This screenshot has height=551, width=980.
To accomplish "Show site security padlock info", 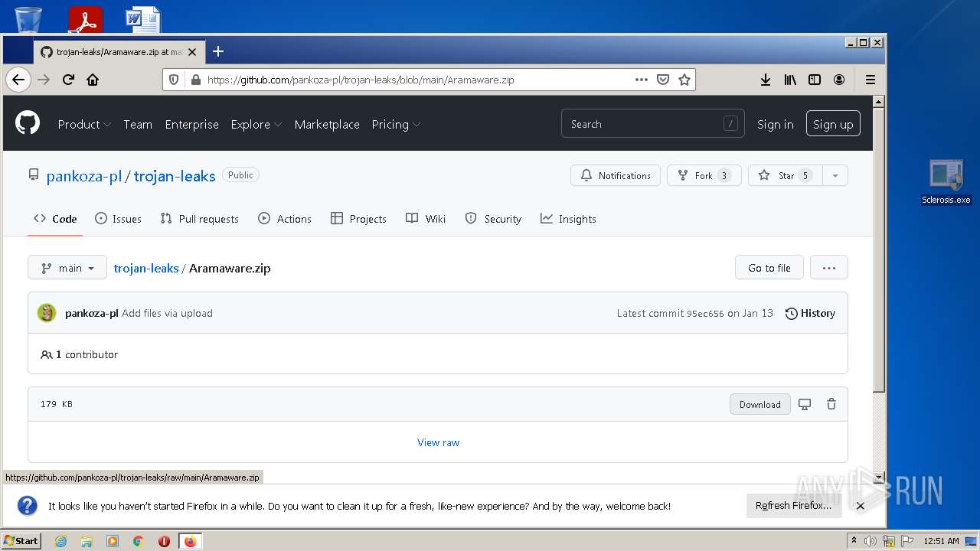I will (195, 80).
